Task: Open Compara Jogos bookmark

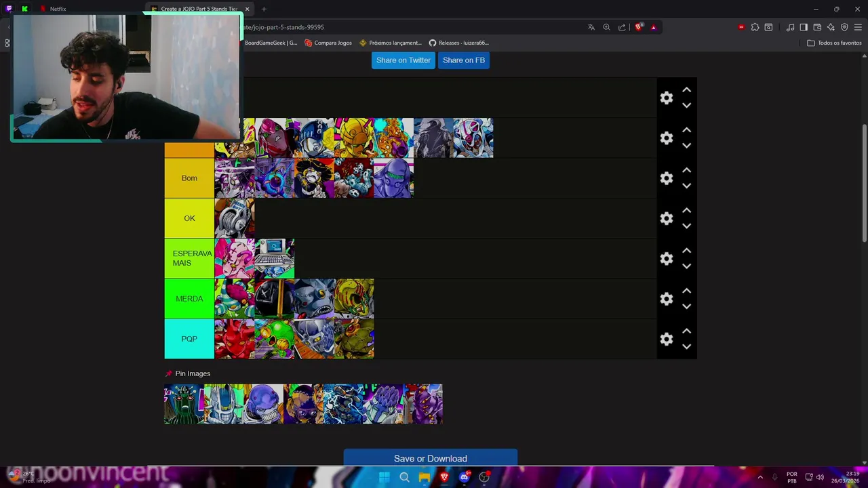Action: [x=328, y=43]
